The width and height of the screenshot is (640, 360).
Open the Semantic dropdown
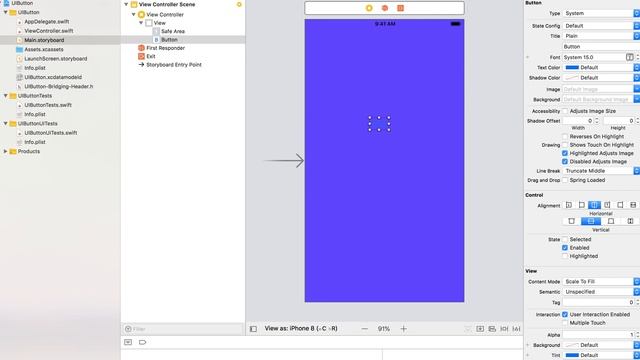coord(601,292)
